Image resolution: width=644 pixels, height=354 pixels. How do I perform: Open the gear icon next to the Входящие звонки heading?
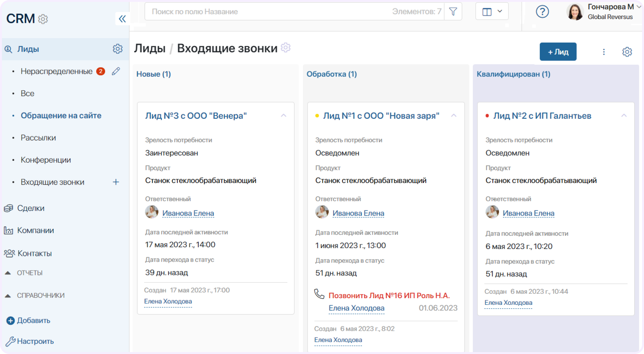[x=285, y=48]
